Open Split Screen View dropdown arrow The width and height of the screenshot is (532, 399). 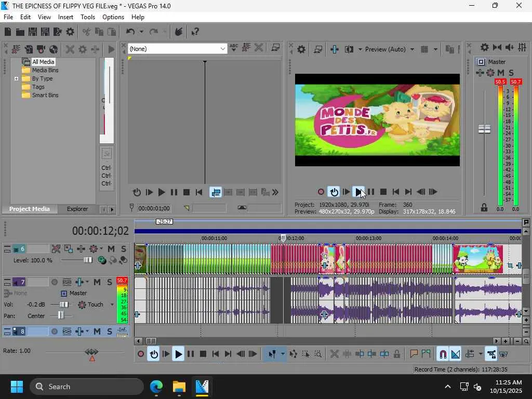click(360, 49)
